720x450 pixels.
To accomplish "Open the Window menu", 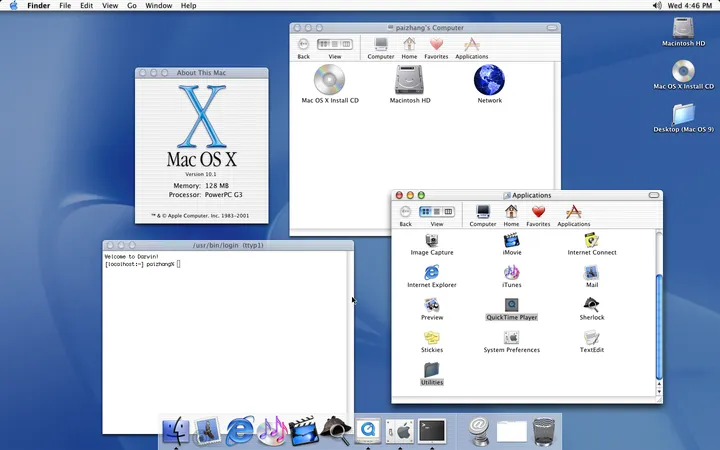I will tap(158, 6).
